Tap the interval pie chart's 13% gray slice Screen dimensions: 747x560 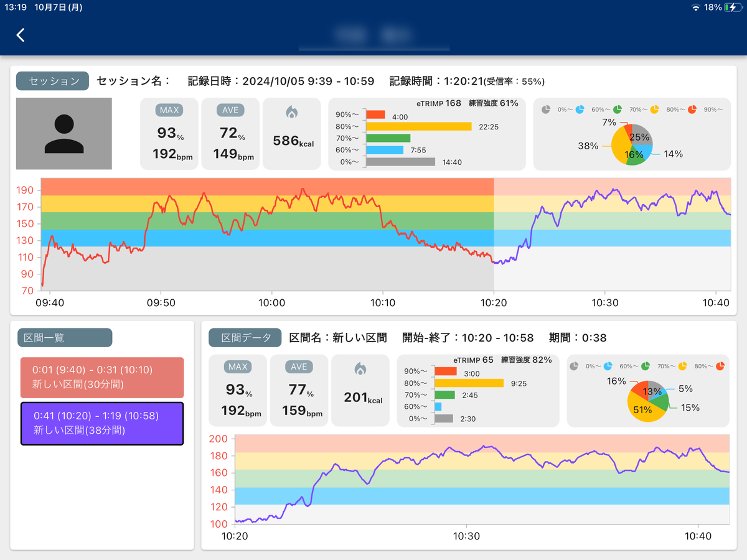pos(655,391)
